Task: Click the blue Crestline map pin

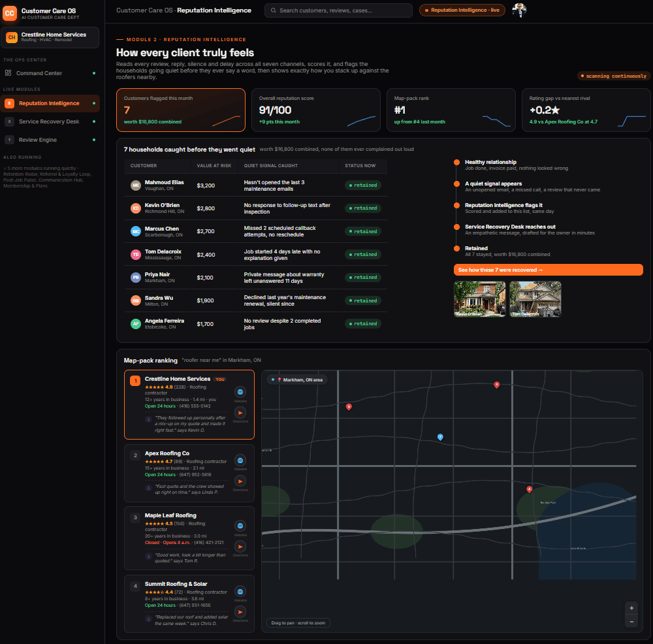Action: (x=440, y=437)
